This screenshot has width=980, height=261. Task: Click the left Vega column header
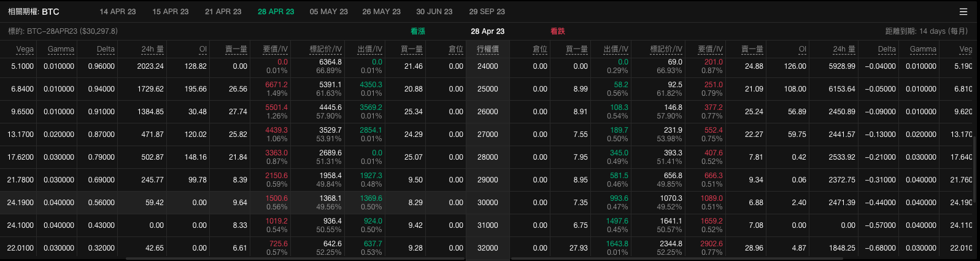point(25,49)
